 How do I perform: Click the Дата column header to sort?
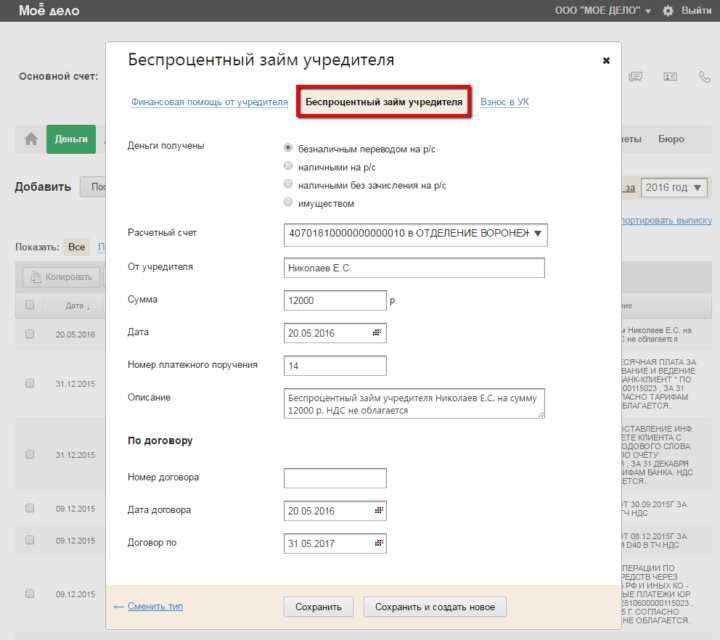click(x=78, y=306)
